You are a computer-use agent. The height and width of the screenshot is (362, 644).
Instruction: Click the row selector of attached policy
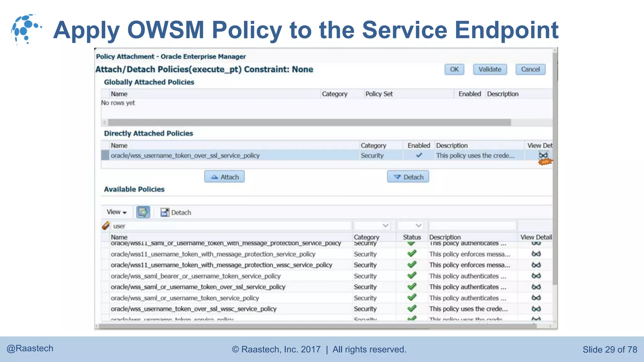(105, 155)
